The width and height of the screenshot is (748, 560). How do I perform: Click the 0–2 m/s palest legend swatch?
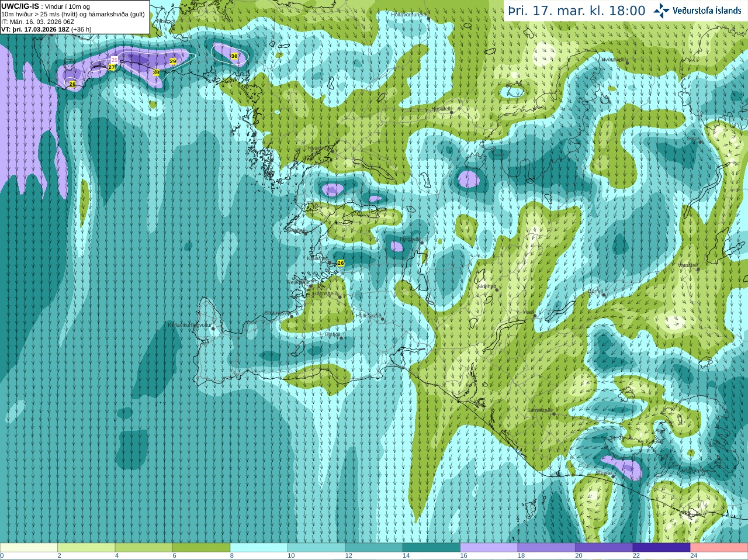[29, 548]
